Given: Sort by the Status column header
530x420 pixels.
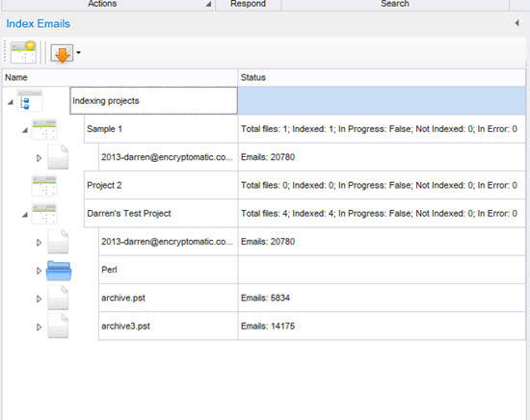Looking at the screenshot, I should pyautogui.click(x=382, y=77).
